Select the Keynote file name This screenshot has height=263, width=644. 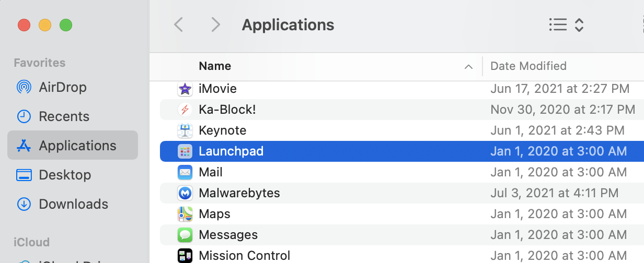tap(222, 130)
